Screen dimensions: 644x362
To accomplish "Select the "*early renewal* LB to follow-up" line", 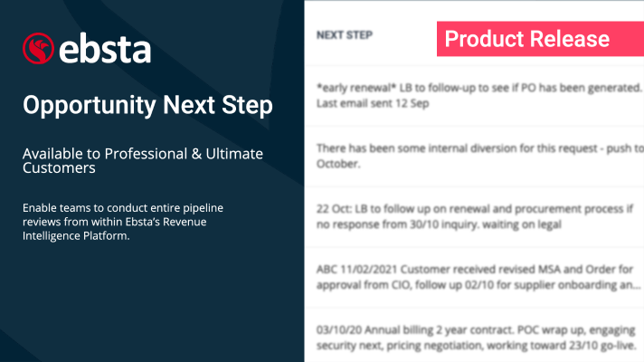I will click(478, 88).
